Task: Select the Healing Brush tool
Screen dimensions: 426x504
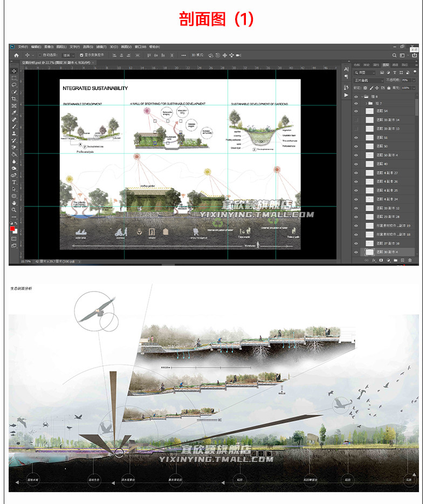Action: [14, 120]
